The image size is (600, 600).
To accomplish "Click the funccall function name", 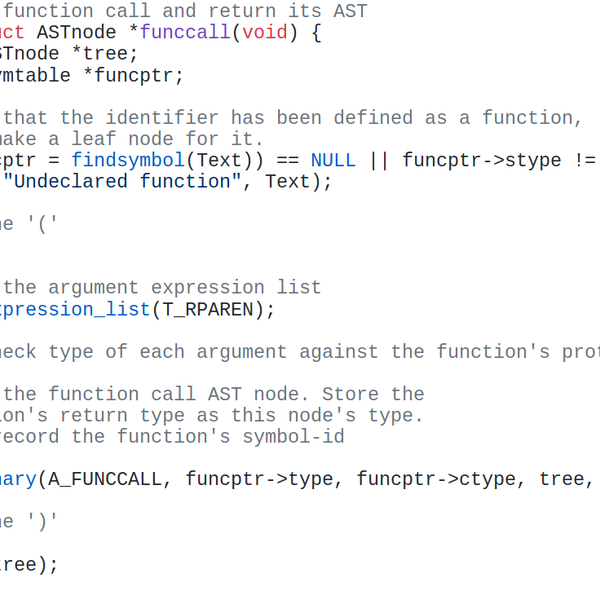I will 185,32.
